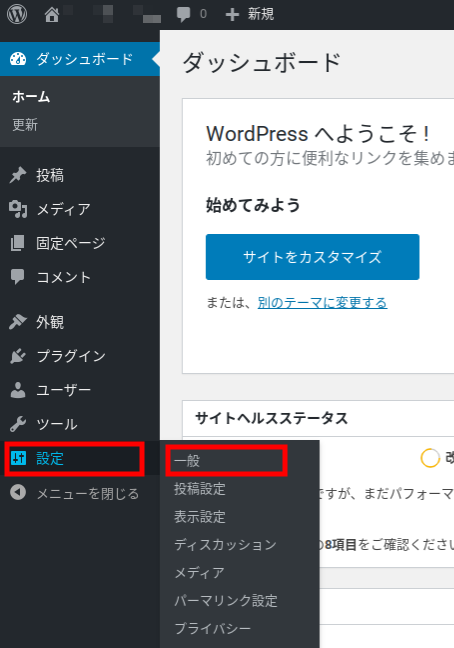Screen dimensions: 454x648
Task: Open comments bubble in admin bar
Action: (183, 14)
